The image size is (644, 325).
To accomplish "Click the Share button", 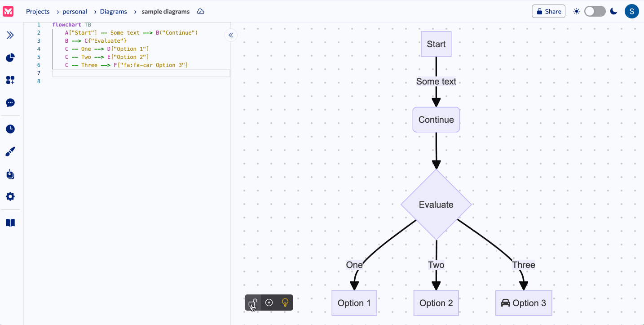I will 548,11.
